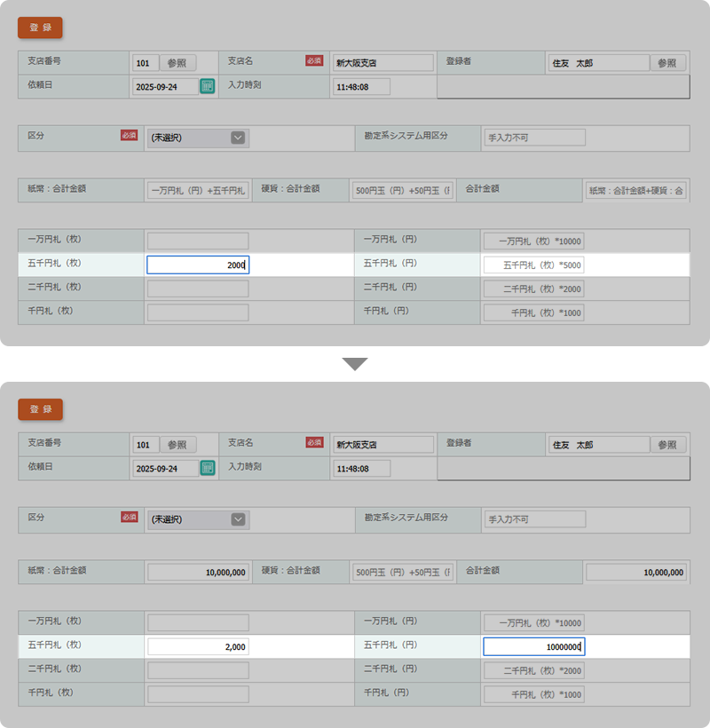The height and width of the screenshot is (728, 710).
Task: Expand the 区分 dropdown in the lower form
Action: pos(237,519)
